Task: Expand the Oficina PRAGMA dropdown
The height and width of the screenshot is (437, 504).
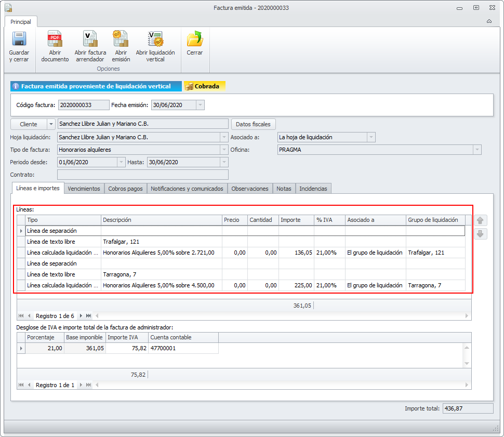Action: coord(476,150)
